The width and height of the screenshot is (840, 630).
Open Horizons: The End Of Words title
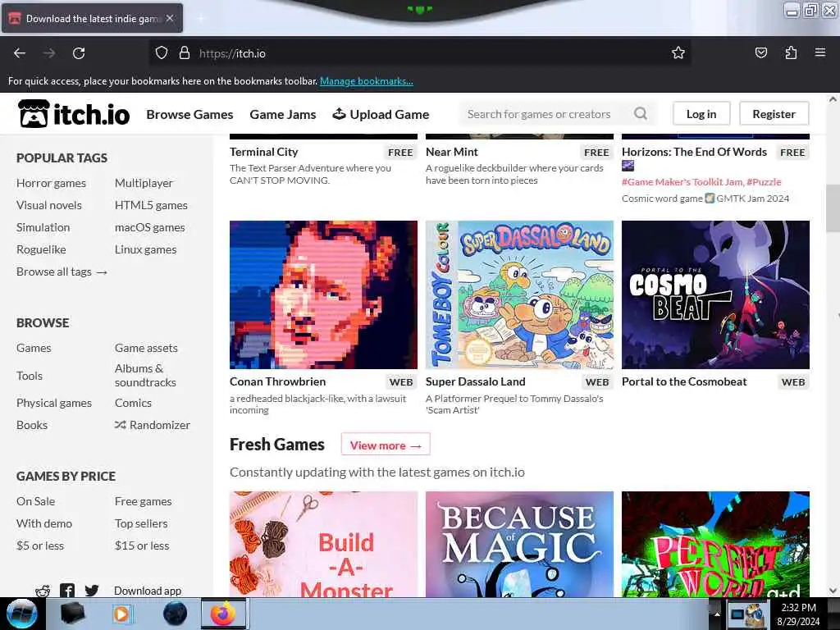click(x=694, y=152)
